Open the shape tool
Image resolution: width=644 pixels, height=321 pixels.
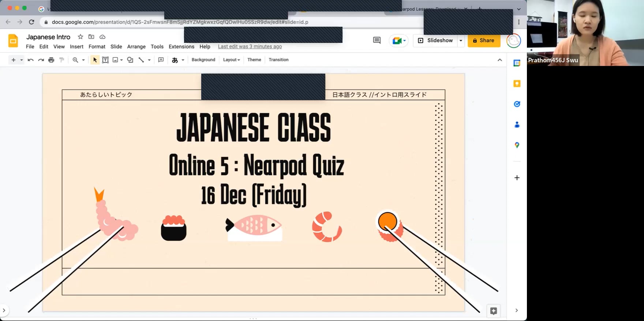pyautogui.click(x=130, y=60)
